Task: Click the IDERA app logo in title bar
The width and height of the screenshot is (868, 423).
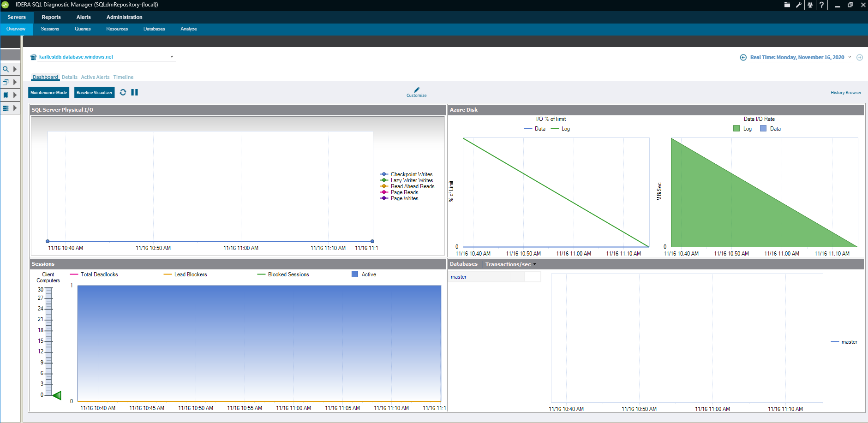Action: point(6,5)
